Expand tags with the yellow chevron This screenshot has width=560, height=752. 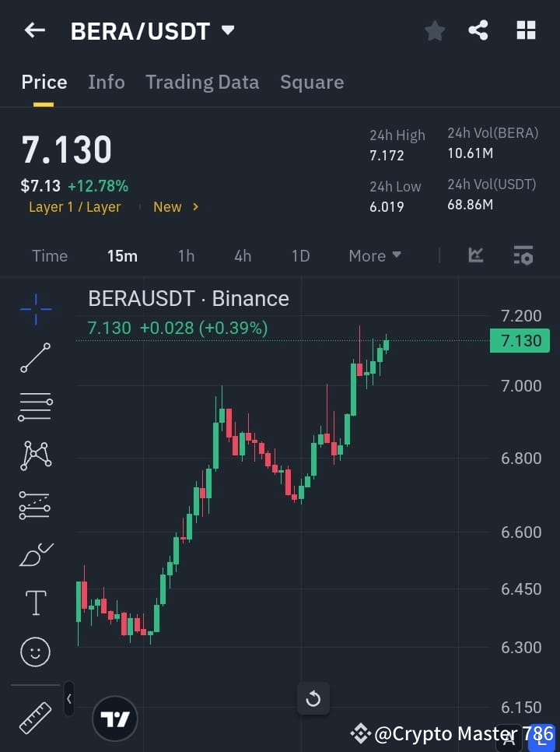coord(195,207)
